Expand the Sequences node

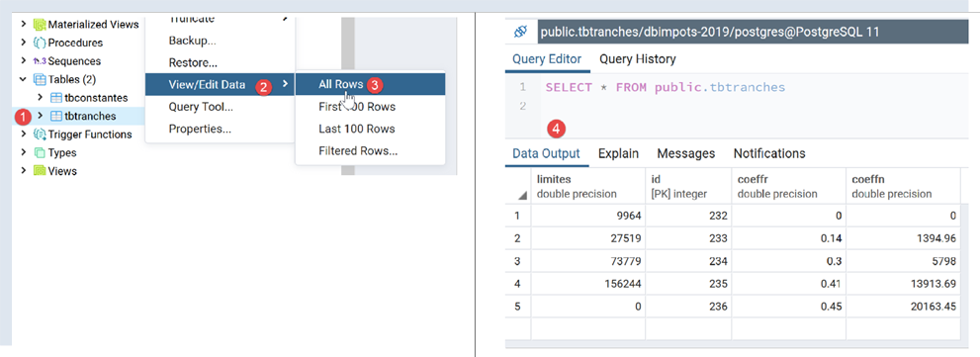pyautogui.click(x=24, y=61)
